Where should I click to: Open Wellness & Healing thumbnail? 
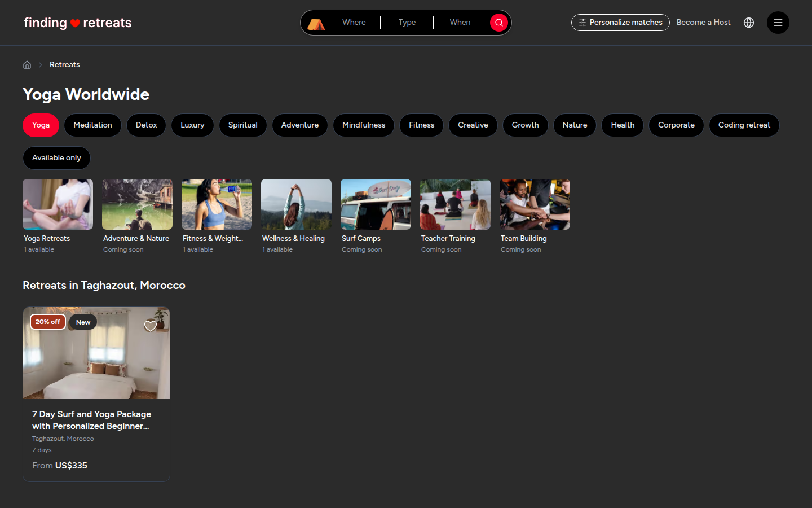pyautogui.click(x=296, y=204)
